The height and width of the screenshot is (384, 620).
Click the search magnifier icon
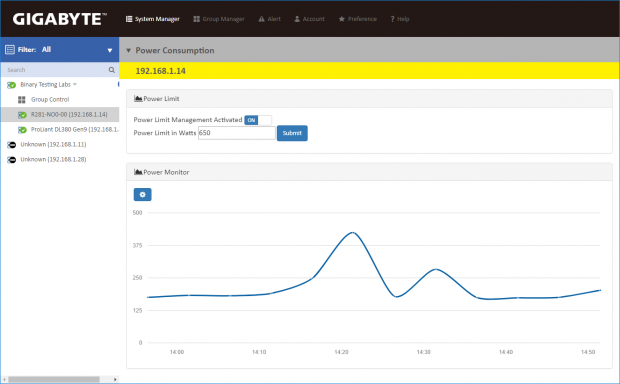click(112, 70)
